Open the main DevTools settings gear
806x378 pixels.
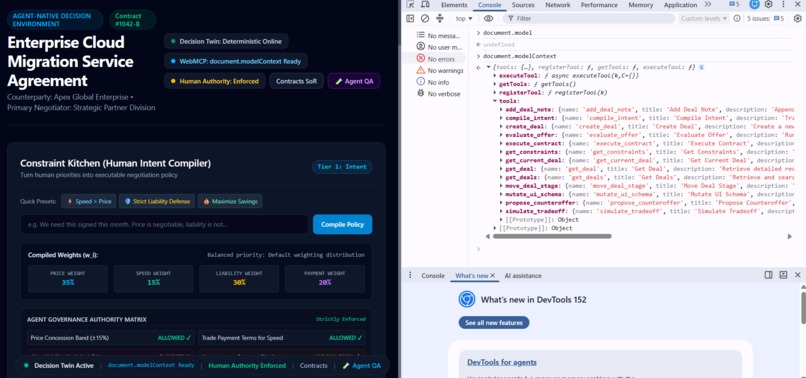pos(768,5)
